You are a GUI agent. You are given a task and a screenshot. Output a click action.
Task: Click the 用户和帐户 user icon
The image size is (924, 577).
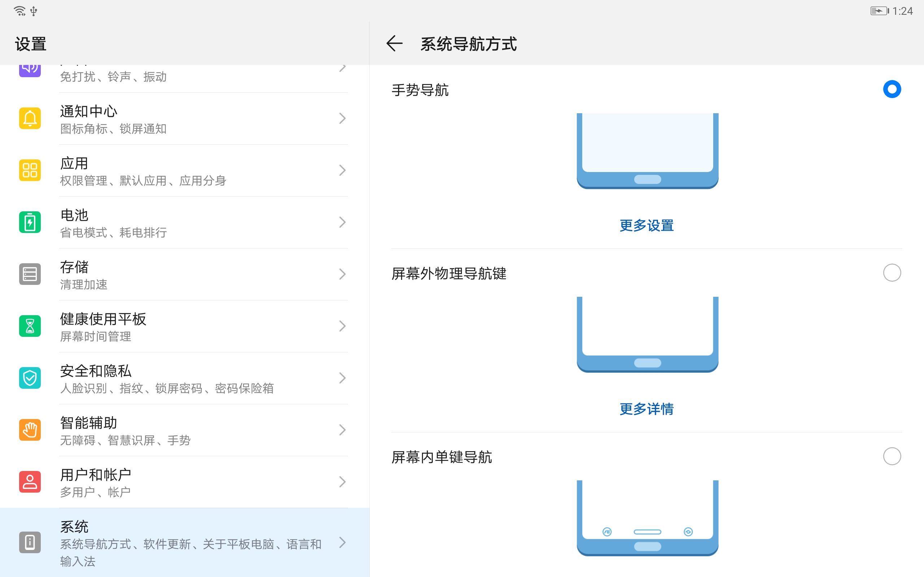[30, 481]
